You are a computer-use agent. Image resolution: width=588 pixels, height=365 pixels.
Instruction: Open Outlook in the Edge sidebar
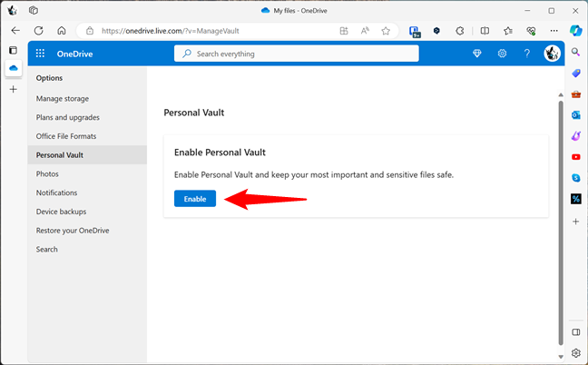575,114
